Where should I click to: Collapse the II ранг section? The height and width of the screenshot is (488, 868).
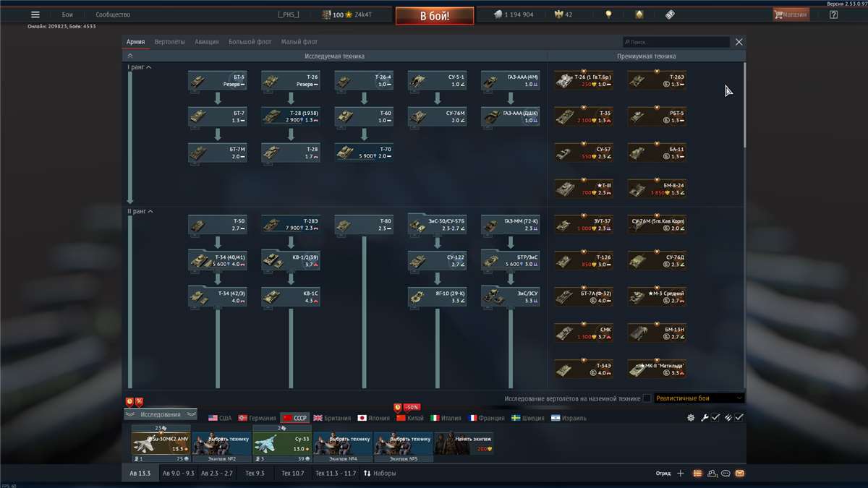(x=150, y=211)
